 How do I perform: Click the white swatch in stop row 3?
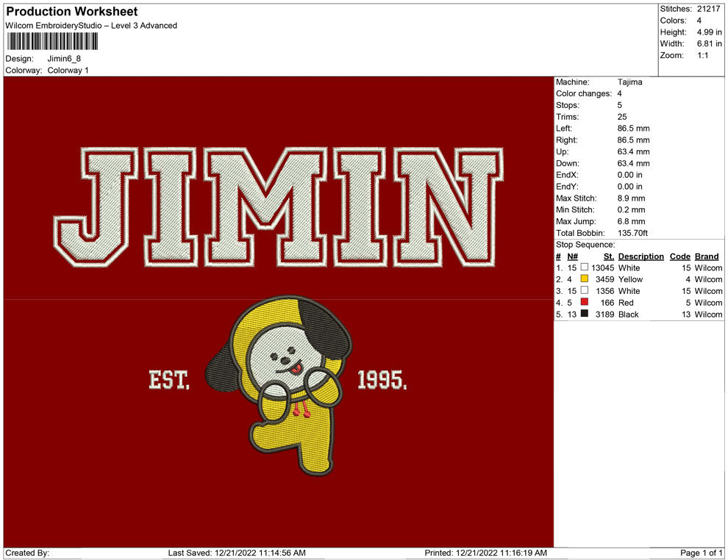coord(585,291)
